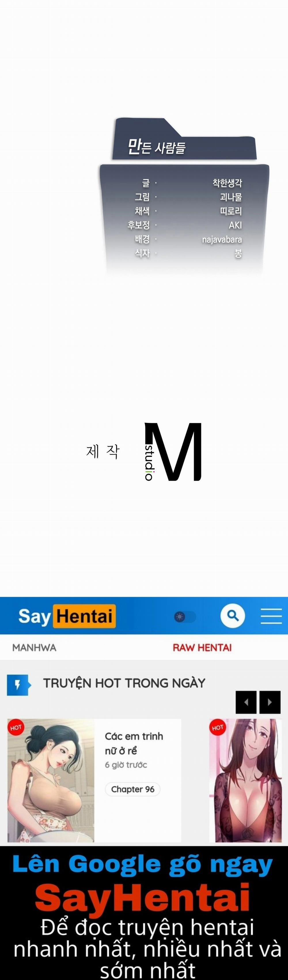
Task: Click HOT badge on second story
Action: click(x=217, y=727)
